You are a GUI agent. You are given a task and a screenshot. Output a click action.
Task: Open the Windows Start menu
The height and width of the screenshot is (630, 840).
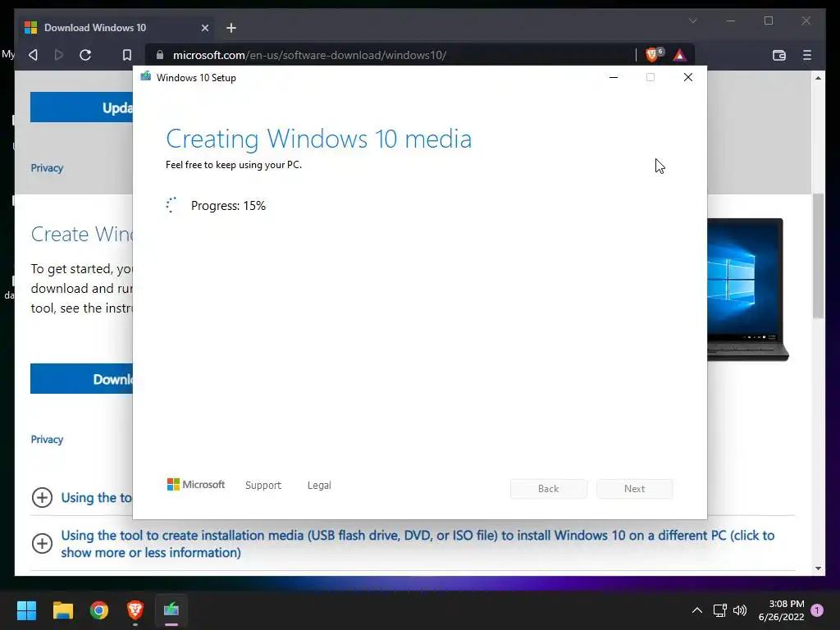(x=26, y=610)
